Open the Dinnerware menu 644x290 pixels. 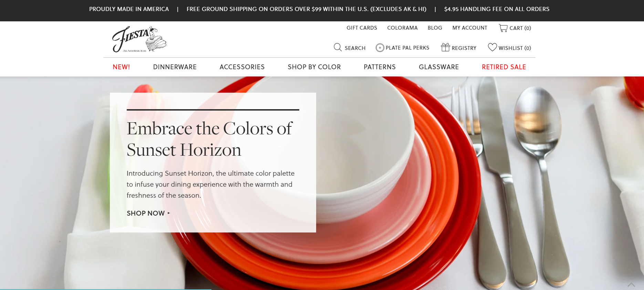pyautogui.click(x=175, y=67)
